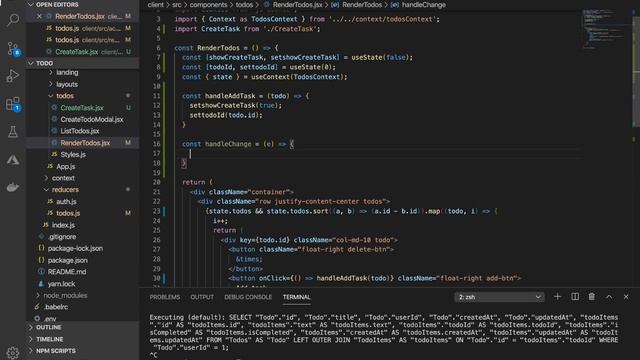Open ListTodos.jsx file

pos(80,131)
